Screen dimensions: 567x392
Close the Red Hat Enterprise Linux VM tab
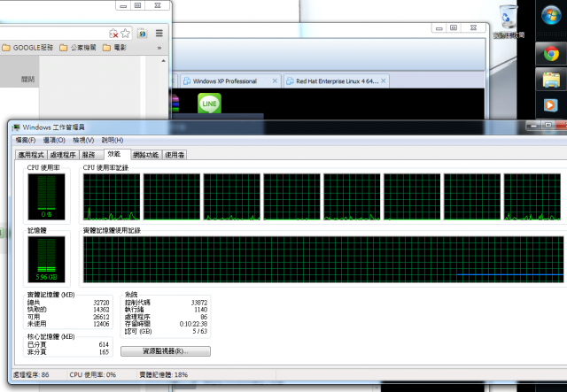(x=384, y=81)
